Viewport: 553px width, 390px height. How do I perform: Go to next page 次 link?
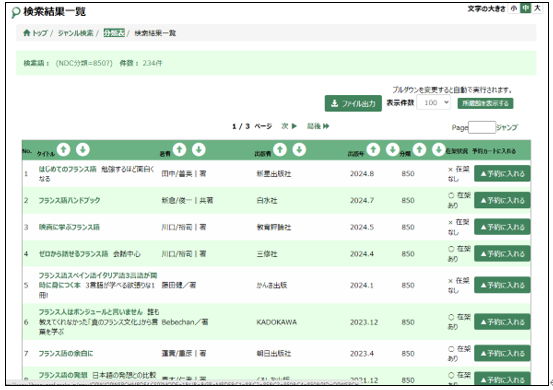point(289,126)
